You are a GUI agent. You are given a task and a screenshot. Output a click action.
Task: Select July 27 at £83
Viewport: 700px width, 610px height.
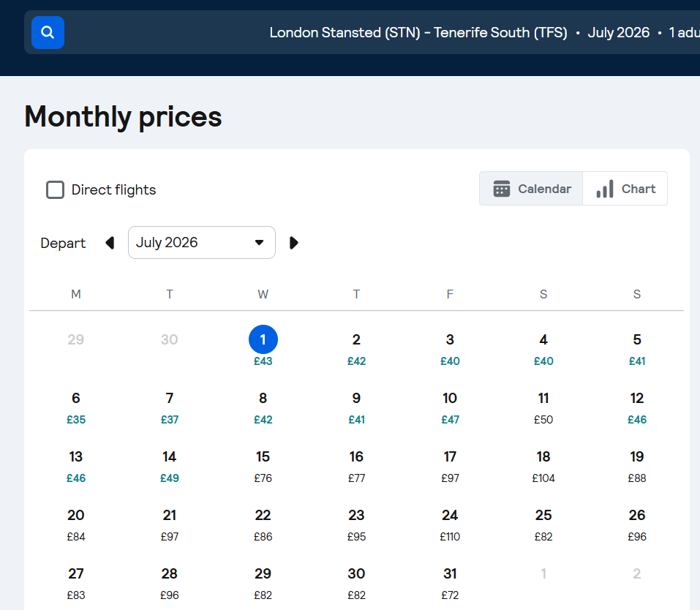[76, 582]
